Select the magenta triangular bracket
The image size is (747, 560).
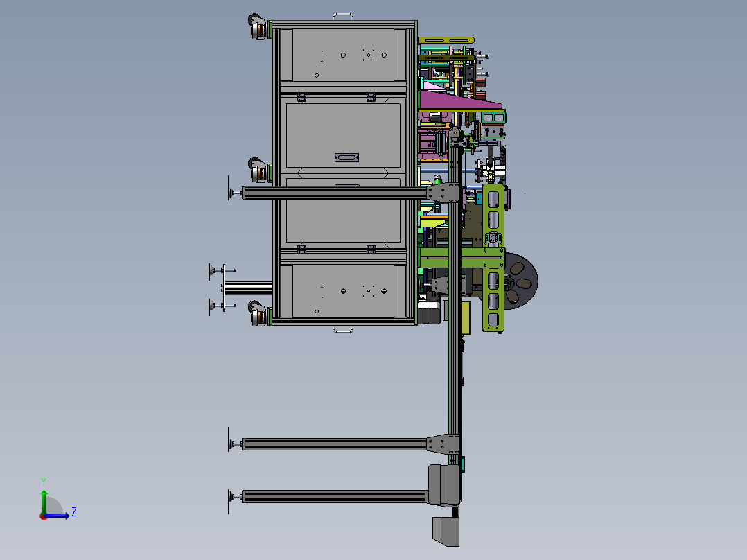(457, 103)
